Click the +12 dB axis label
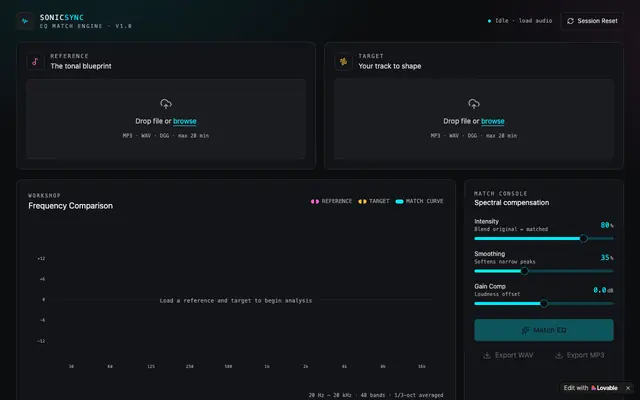The image size is (640, 400). click(x=41, y=258)
